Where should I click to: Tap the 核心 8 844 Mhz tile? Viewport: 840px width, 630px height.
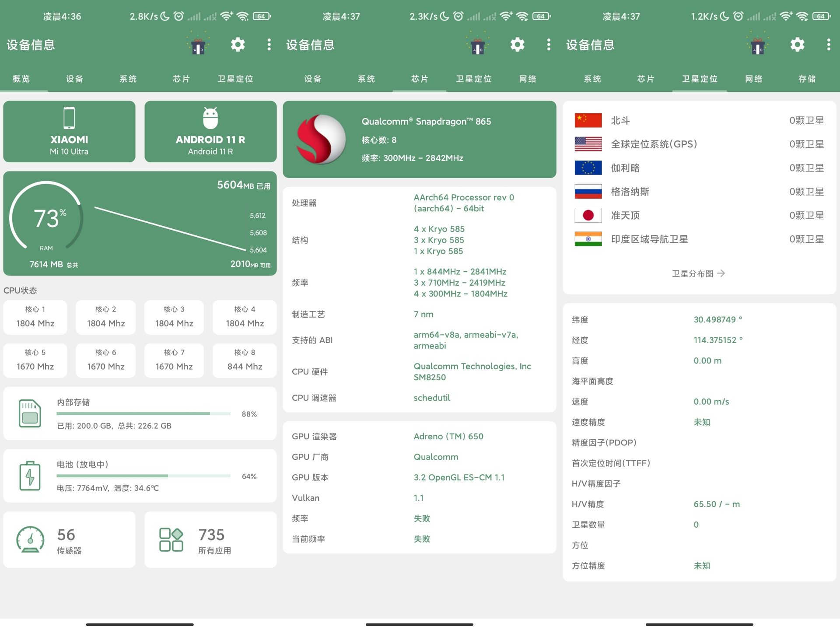(x=245, y=360)
